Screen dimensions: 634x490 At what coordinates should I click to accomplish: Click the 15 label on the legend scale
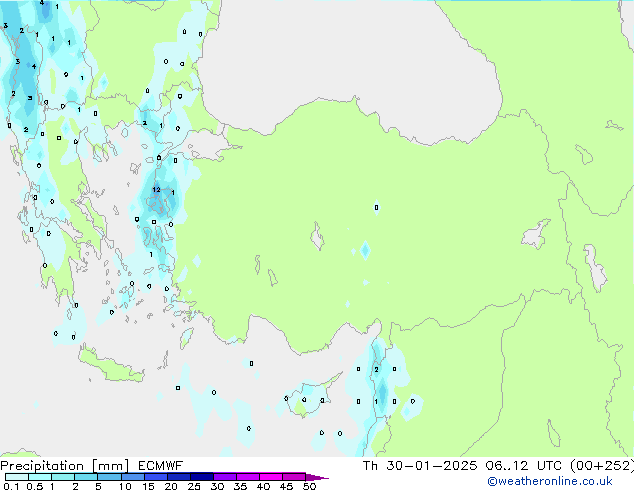pos(147,487)
